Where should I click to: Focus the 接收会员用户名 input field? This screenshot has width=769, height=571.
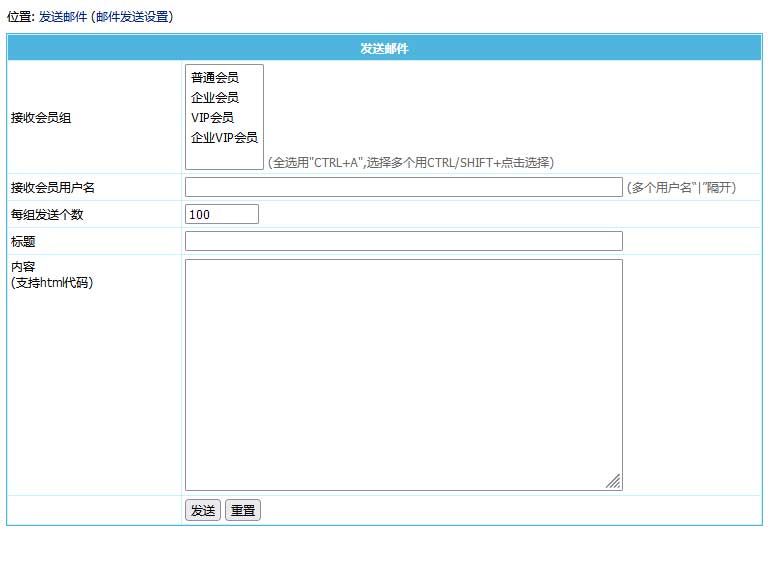[403, 187]
